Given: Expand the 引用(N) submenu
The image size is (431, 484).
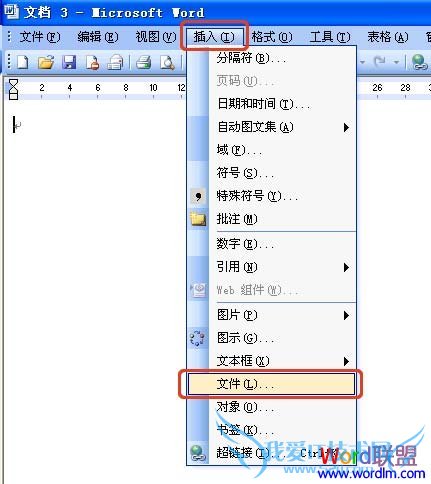Looking at the screenshot, I should point(271,267).
